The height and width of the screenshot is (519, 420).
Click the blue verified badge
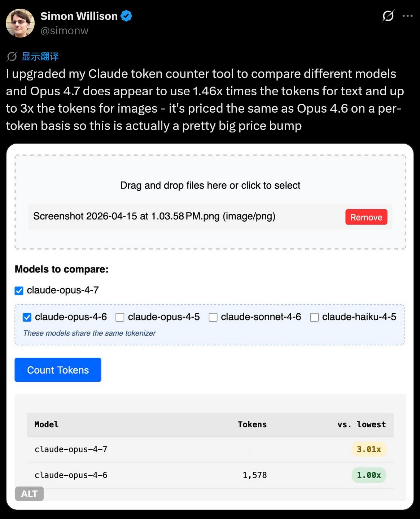[126, 16]
